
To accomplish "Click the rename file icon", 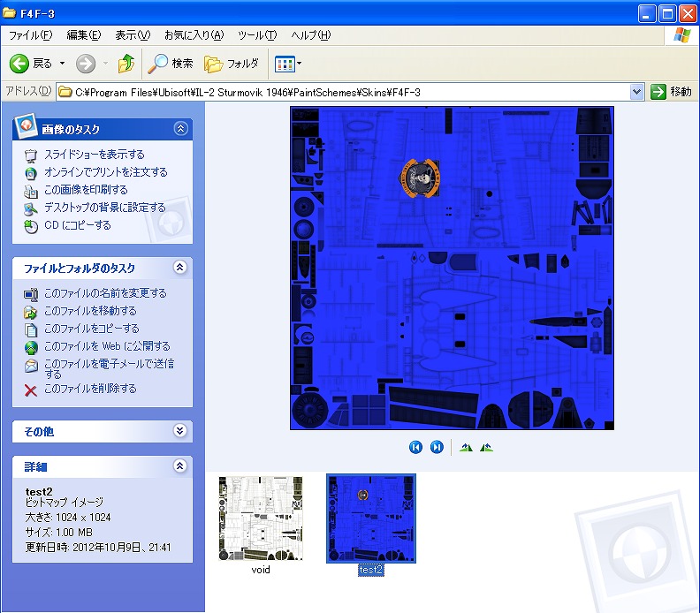I will (x=30, y=294).
